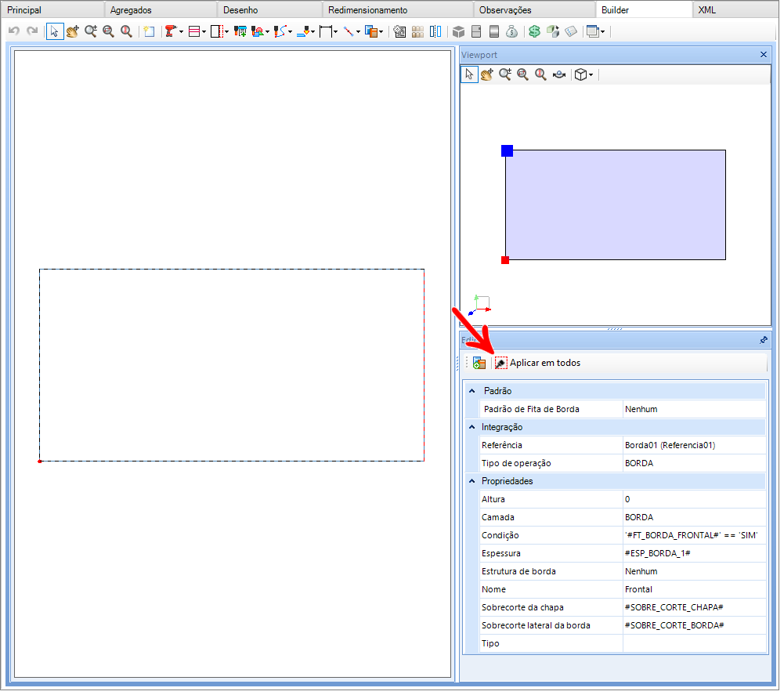Click the blue corner handle in Viewport
Viewport: 784px width, 695px height.
[x=507, y=151]
